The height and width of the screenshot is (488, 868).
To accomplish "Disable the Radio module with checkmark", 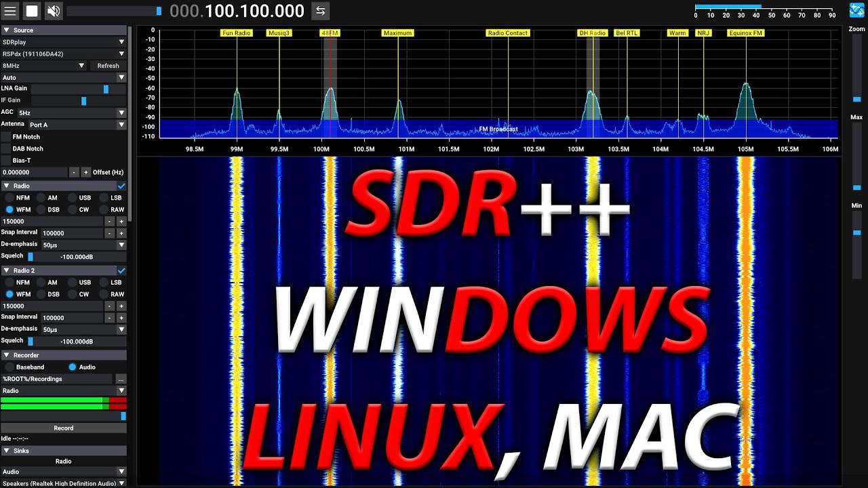I will [x=121, y=186].
